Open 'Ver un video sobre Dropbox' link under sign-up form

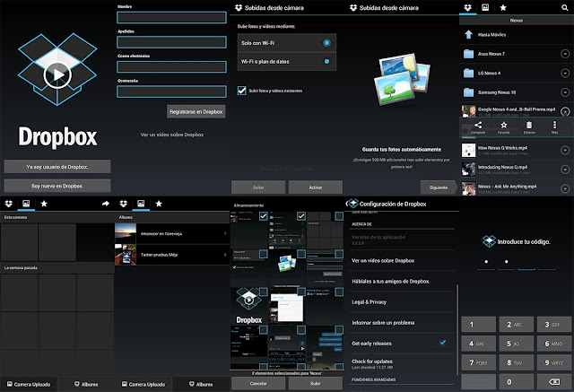[172, 135]
